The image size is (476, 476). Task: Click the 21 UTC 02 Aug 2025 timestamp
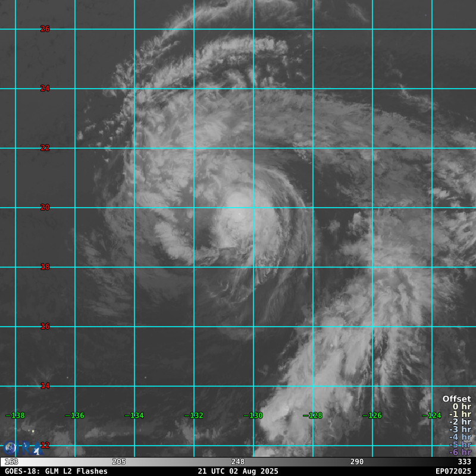pyautogui.click(x=238, y=471)
